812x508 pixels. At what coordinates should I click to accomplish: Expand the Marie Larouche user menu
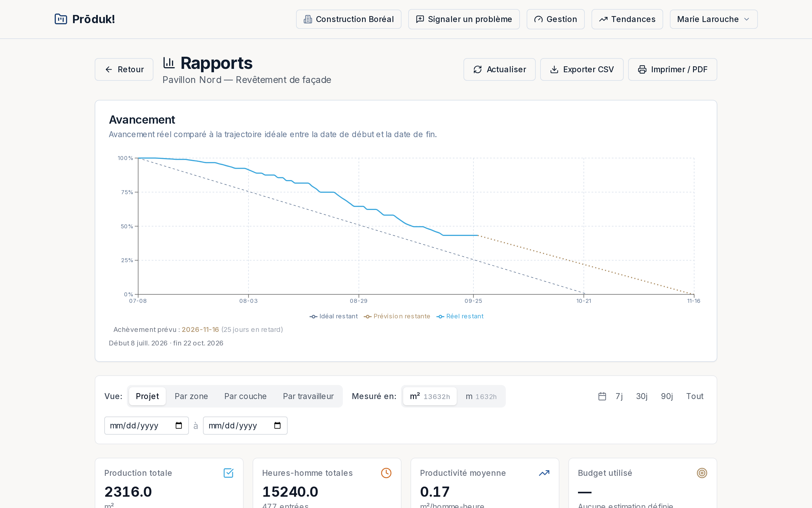tap(713, 19)
